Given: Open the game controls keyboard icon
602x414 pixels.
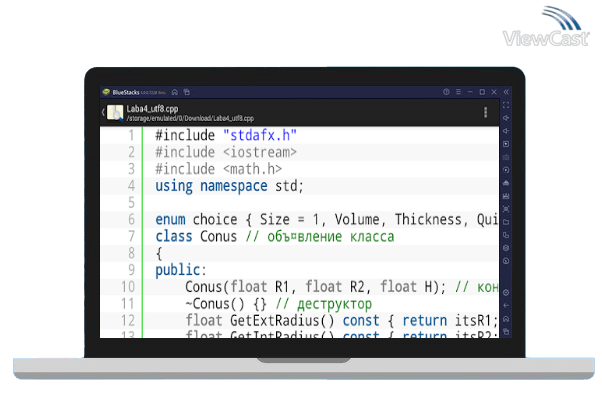Looking at the screenshot, I should [506, 157].
